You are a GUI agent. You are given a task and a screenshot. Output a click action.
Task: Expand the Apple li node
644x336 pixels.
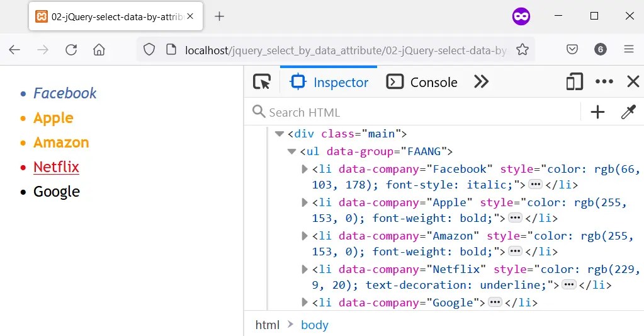pyautogui.click(x=304, y=202)
